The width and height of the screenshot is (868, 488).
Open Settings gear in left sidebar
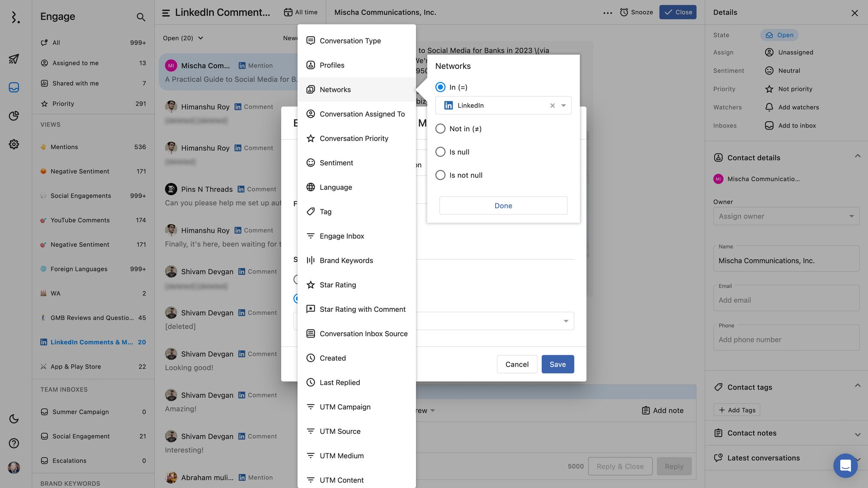pyautogui.click(x=14, y=144)
